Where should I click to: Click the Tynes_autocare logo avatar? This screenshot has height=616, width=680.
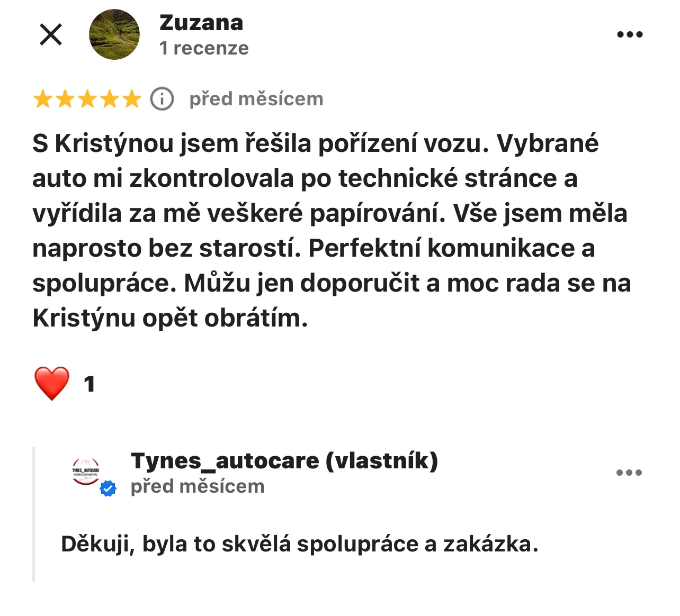point(86,470)
